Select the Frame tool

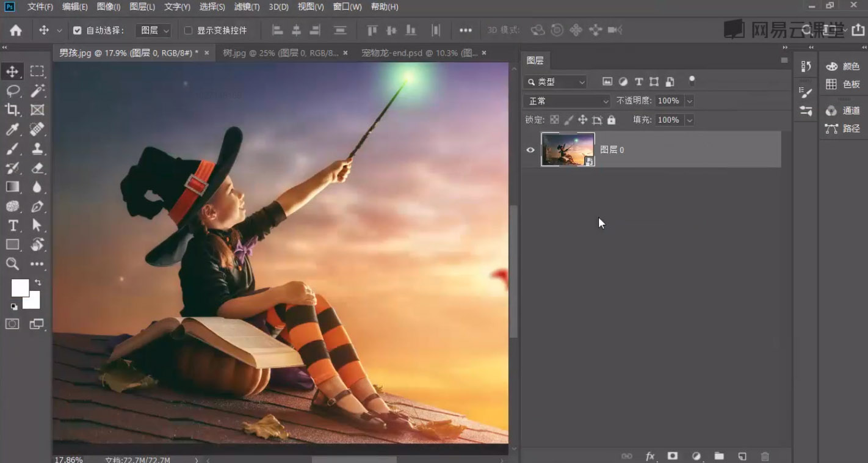click(37, 110)
